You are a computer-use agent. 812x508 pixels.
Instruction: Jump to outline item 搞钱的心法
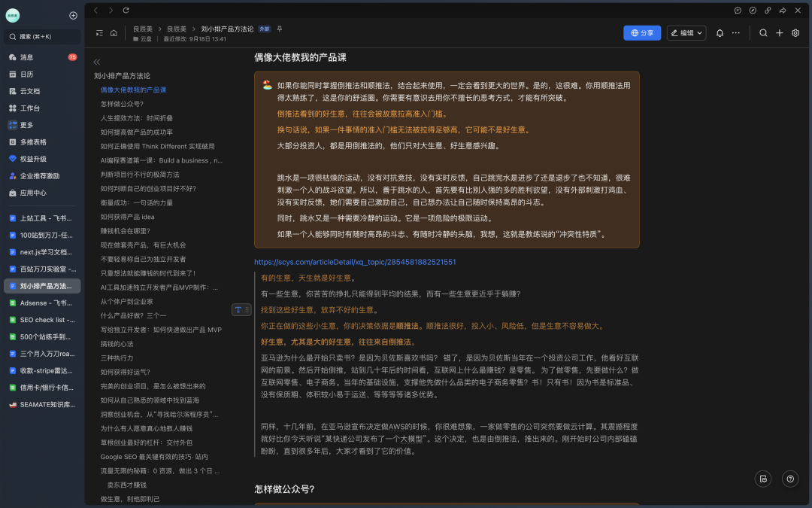coord(117,344)
